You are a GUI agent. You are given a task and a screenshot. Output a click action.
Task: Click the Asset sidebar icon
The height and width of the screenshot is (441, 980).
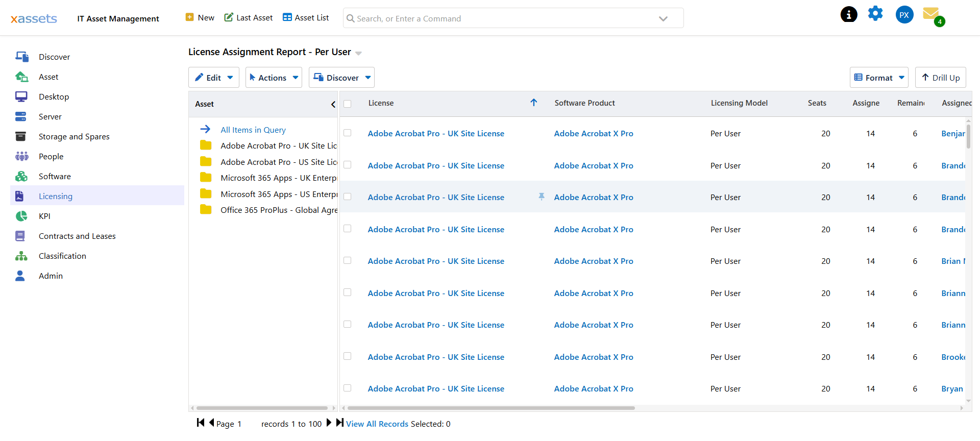[x=21, y=77]
